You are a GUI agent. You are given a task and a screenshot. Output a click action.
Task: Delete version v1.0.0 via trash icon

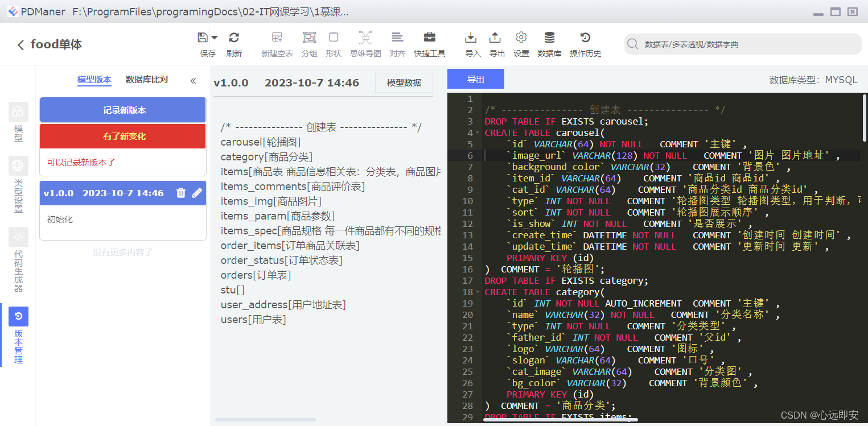tap(181, 193)
